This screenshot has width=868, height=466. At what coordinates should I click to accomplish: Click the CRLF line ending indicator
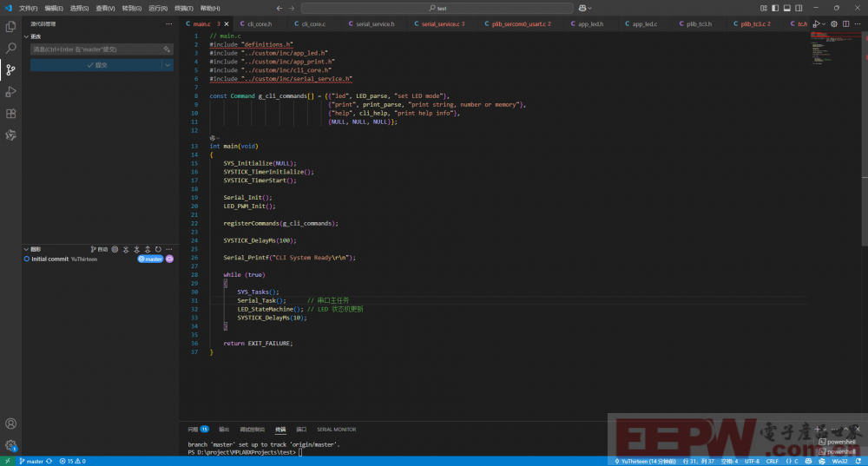click(x=772, y=461)
